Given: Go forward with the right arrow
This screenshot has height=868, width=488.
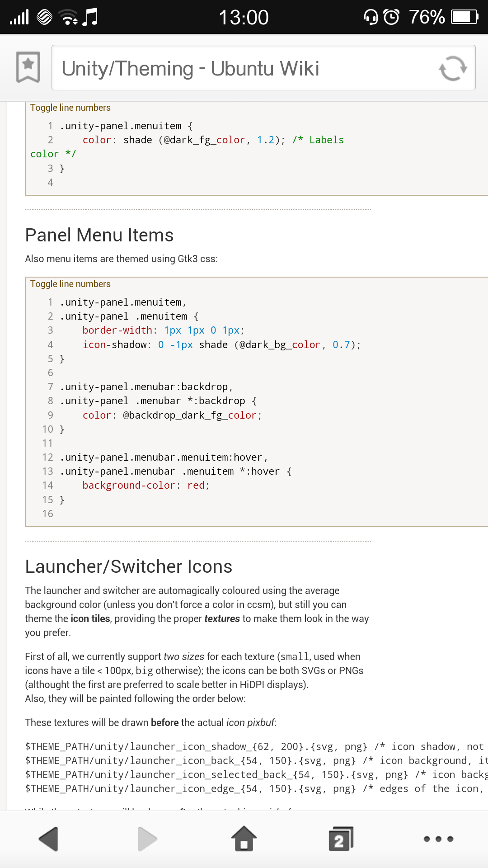Looking at the screenshot, I should coord(147,839).
